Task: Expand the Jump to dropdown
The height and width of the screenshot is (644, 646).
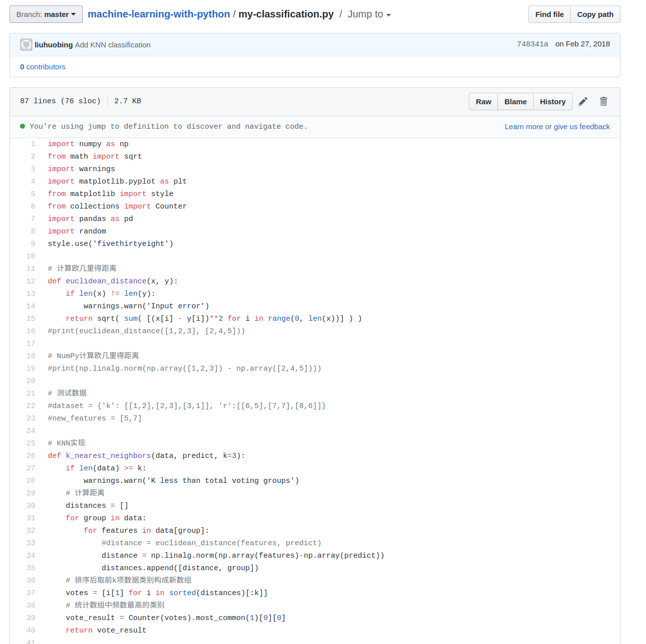Action: [369, 14]
